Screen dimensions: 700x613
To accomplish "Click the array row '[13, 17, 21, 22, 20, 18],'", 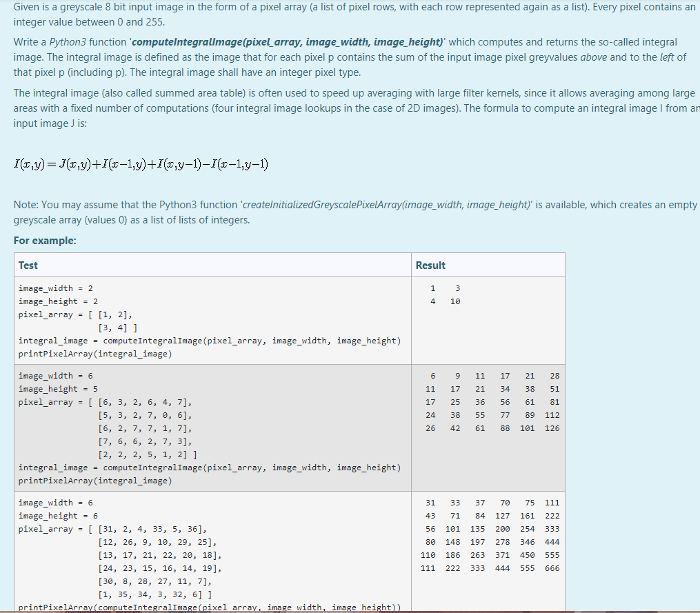I will [x=160, y=555].
